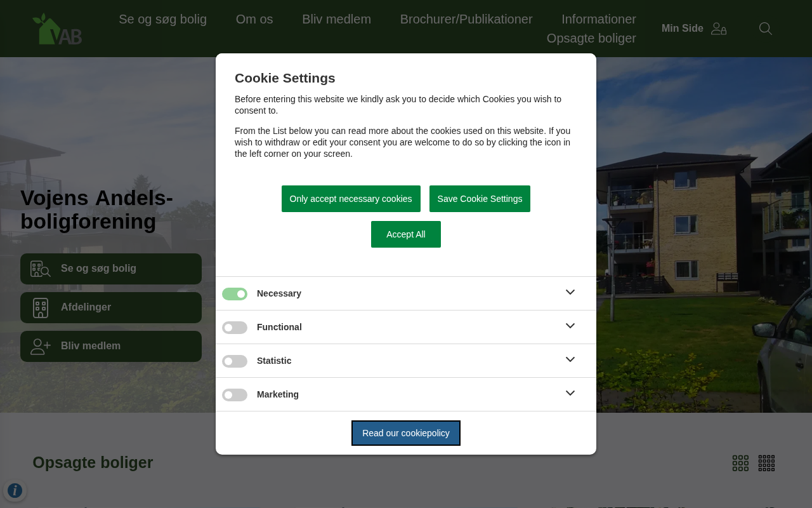Click the Necessary label text
The image size is (812, 508).
[x=279, y=293]
